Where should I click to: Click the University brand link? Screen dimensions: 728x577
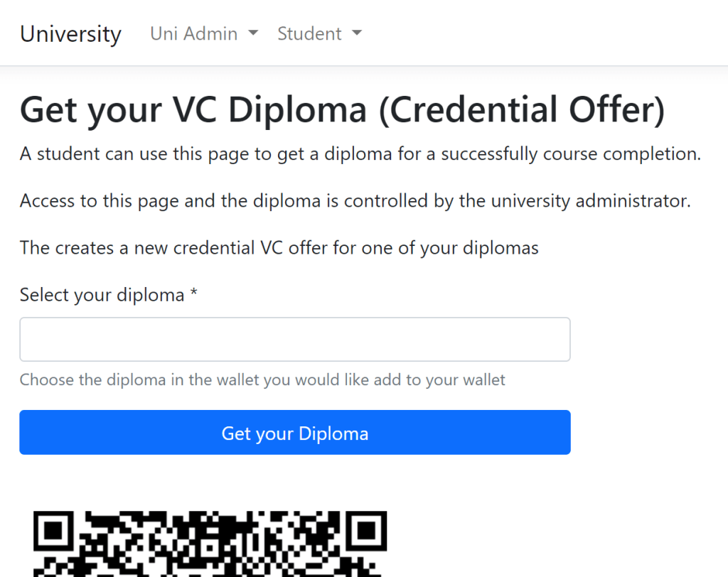pos(70,34)
